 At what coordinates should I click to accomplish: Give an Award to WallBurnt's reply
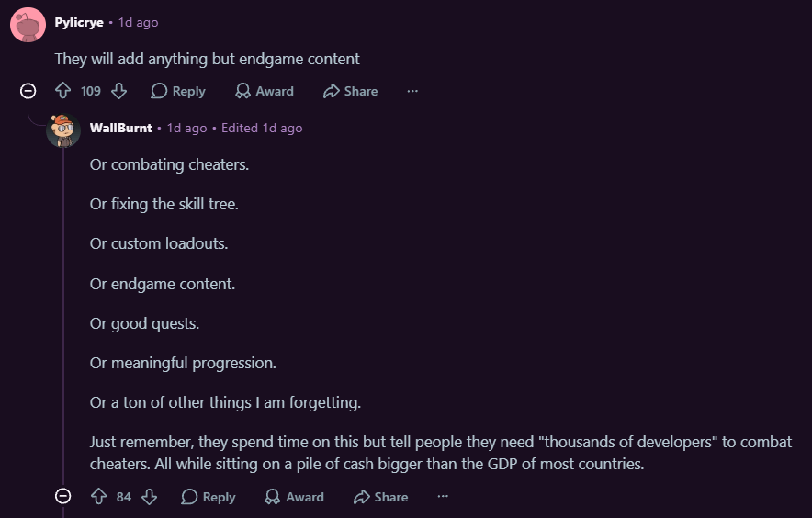[294, 497]
